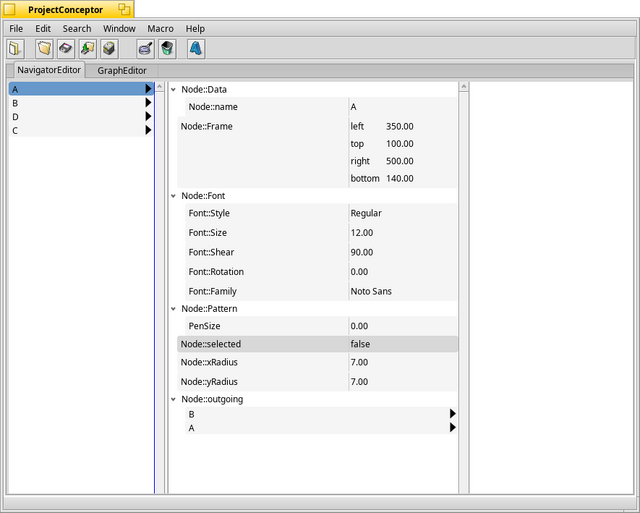Screen dimensions: 640x513
Task: Open the Search menu
Action: [x=77, y=29]
